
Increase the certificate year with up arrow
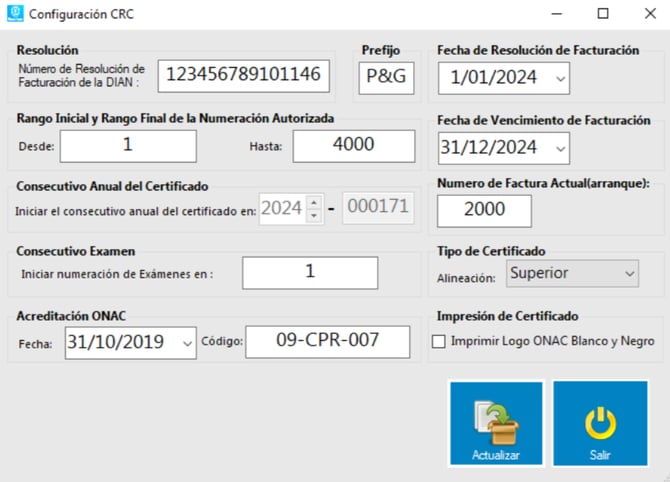coord(313,203)
